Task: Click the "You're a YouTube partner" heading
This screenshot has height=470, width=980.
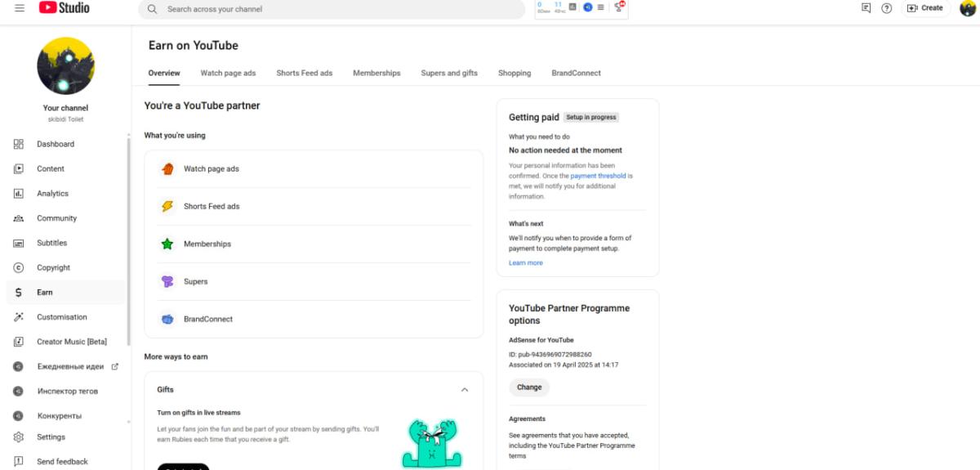Action: 203,105
